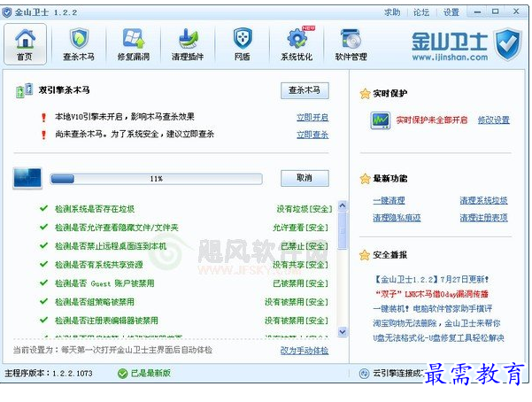Click the results list scrollbar thumb
The height and width of the screenshot is (402, 532).
(343, 230)
